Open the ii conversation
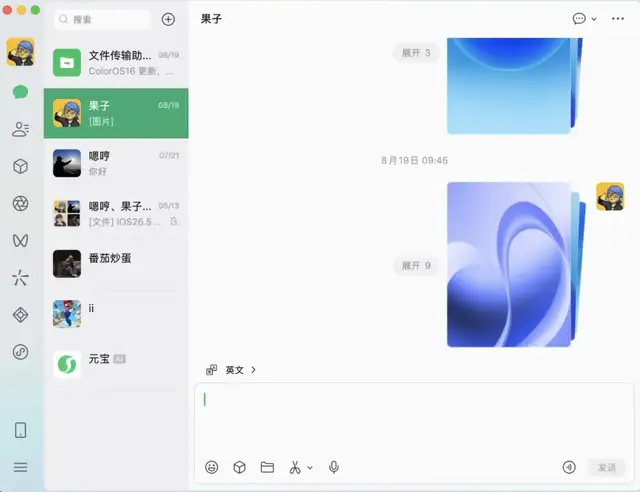 click(116, 314)
